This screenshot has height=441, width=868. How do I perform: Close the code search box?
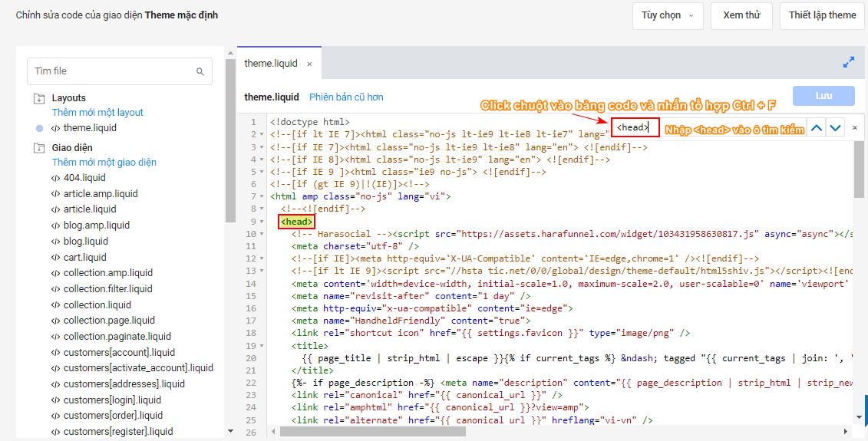coord(854,128)
